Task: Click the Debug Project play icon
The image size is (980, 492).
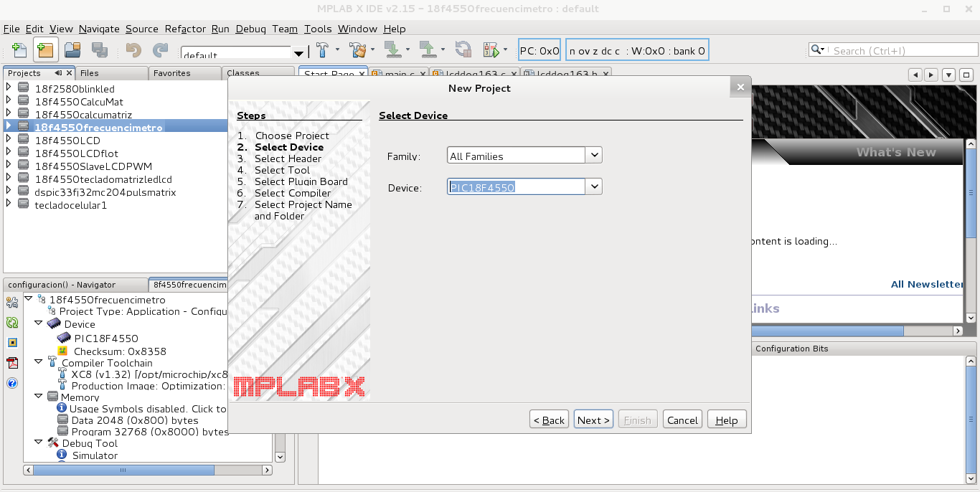Action: (491, 50)
